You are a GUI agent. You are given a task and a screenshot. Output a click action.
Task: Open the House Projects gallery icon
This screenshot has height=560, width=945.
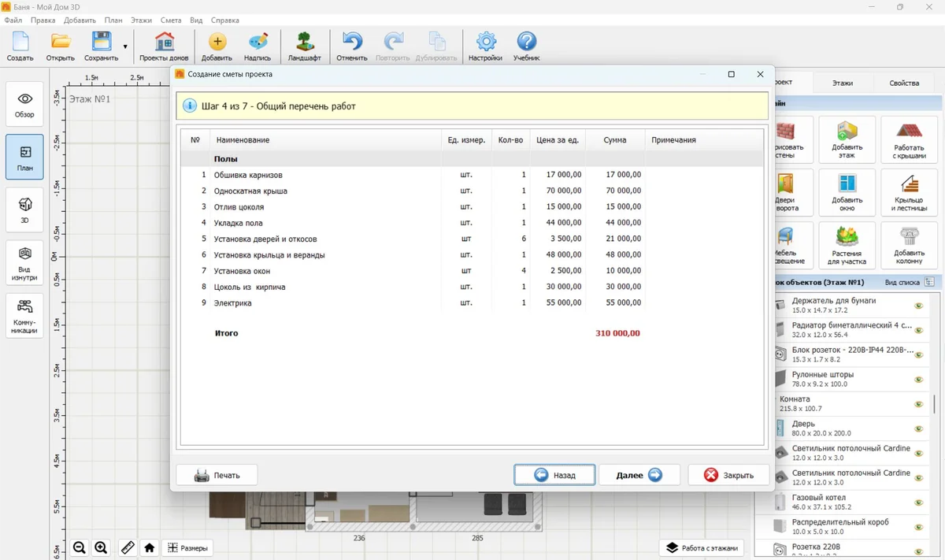164,46
